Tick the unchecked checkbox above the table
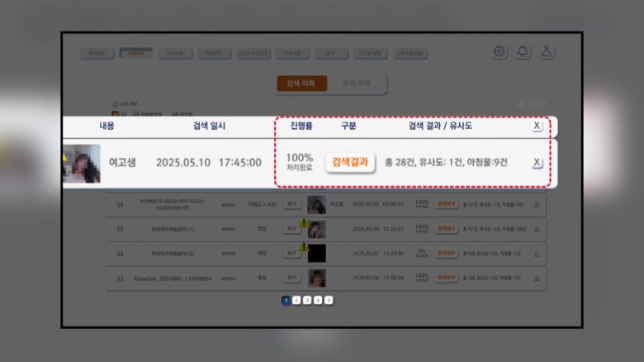The width and height of the screenshot is (644, 362). pyautogui.click(x=116, y=104)
